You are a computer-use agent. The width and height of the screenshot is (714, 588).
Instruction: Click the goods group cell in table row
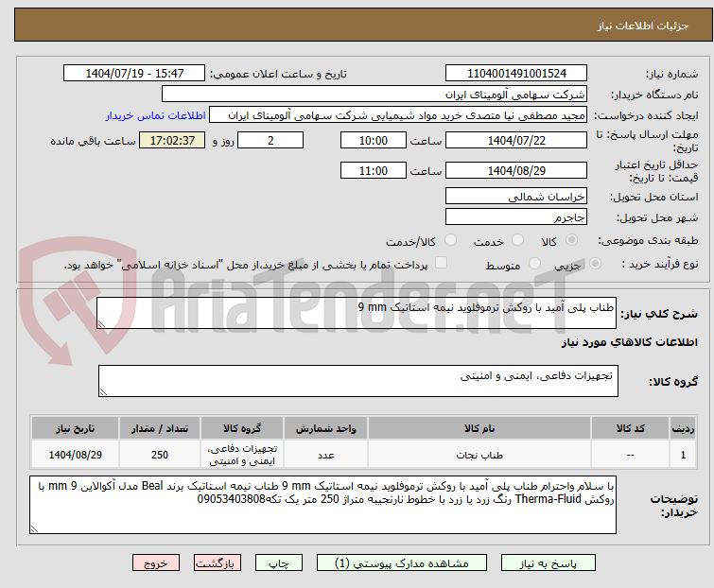(242, 455)
